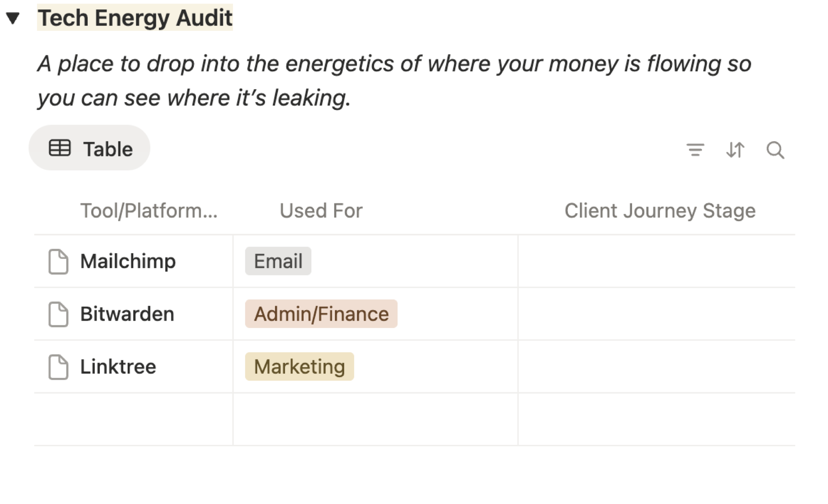This screenshot has width=828, height=504.
Task: Click the empty new row name cell
Action: coord(133,420)
